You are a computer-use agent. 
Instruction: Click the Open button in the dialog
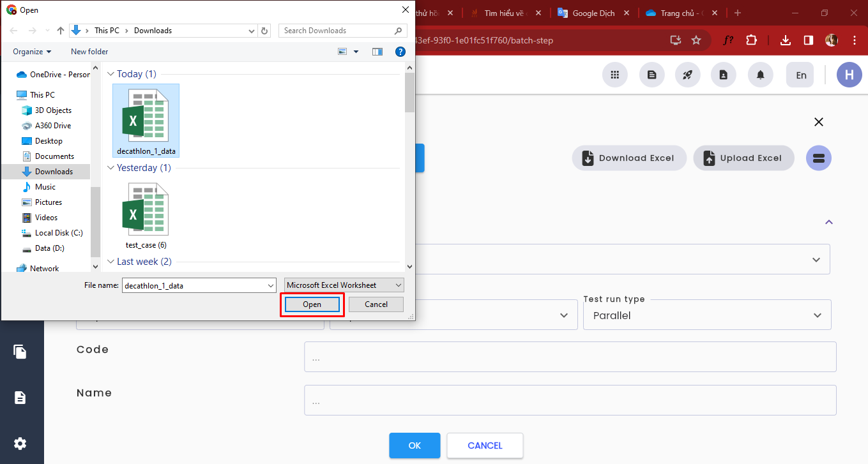(312, 304)
